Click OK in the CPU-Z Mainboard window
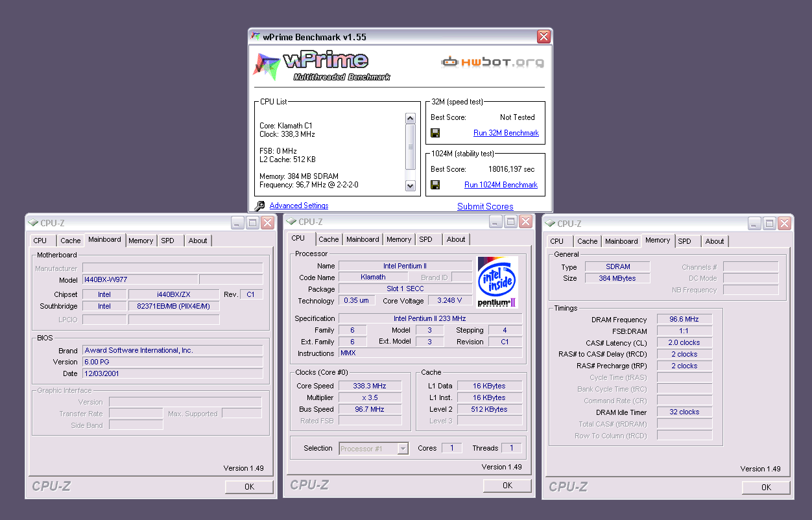The width and height of the screenshot is (812, 520). tap(250, 487)
